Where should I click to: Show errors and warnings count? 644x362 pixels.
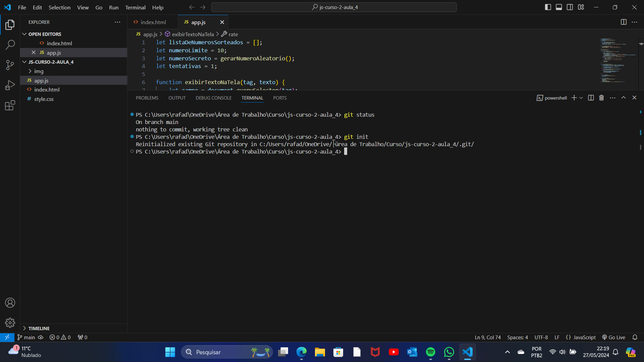60,337
